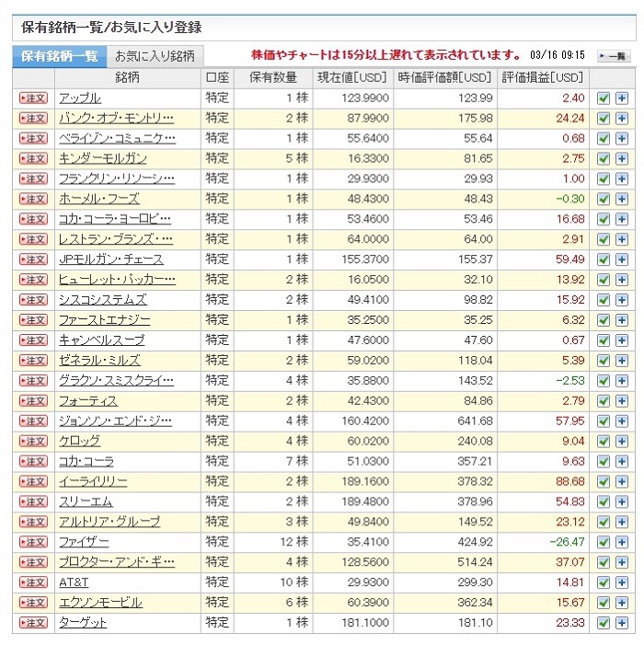This screenshot has width=644, height=645.
Task: Open キンダーモルガン stock link
Action: (103, 159)
